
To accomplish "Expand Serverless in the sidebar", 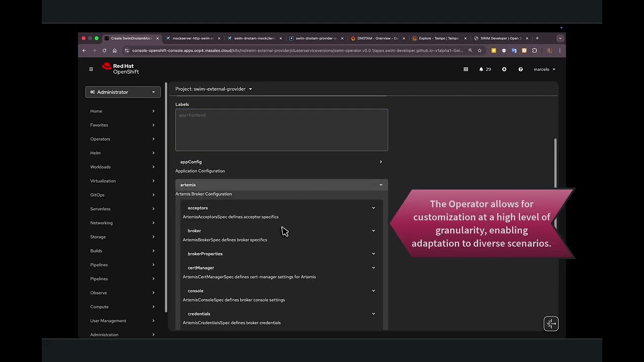I will 123,209.
